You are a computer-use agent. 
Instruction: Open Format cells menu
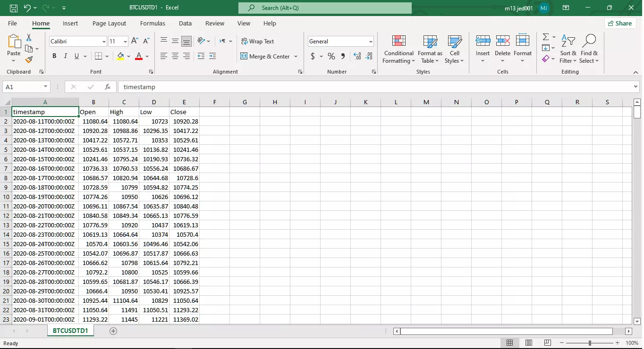click(523, 49)
